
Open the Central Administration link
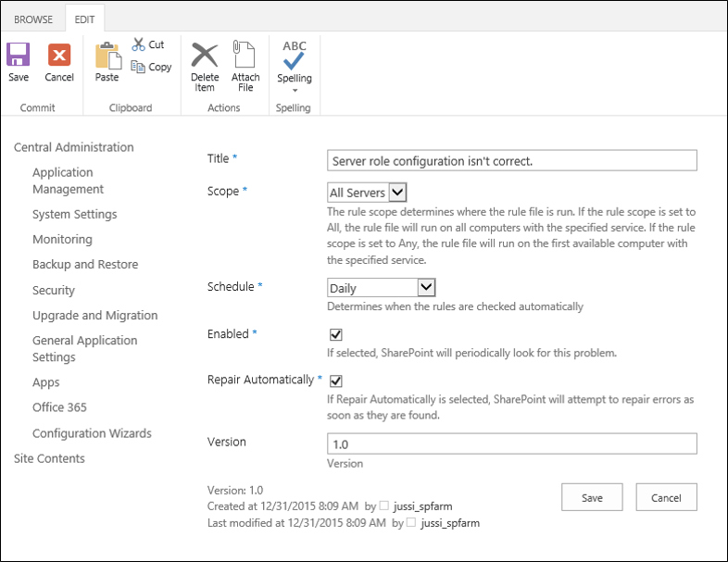[x=73, y=147]
